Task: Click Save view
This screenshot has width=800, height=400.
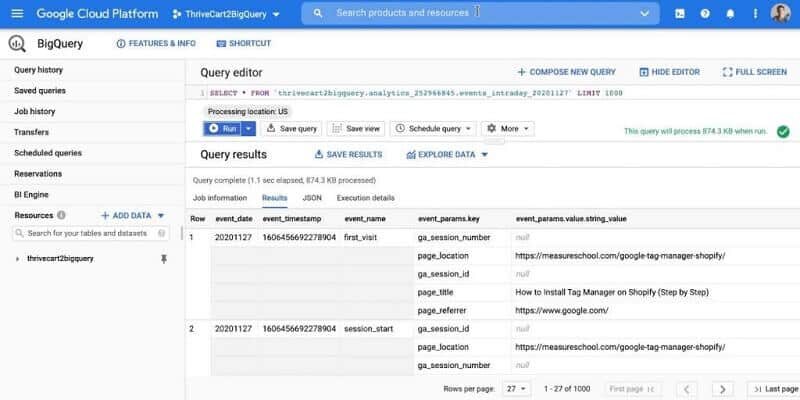Action: 356,129
